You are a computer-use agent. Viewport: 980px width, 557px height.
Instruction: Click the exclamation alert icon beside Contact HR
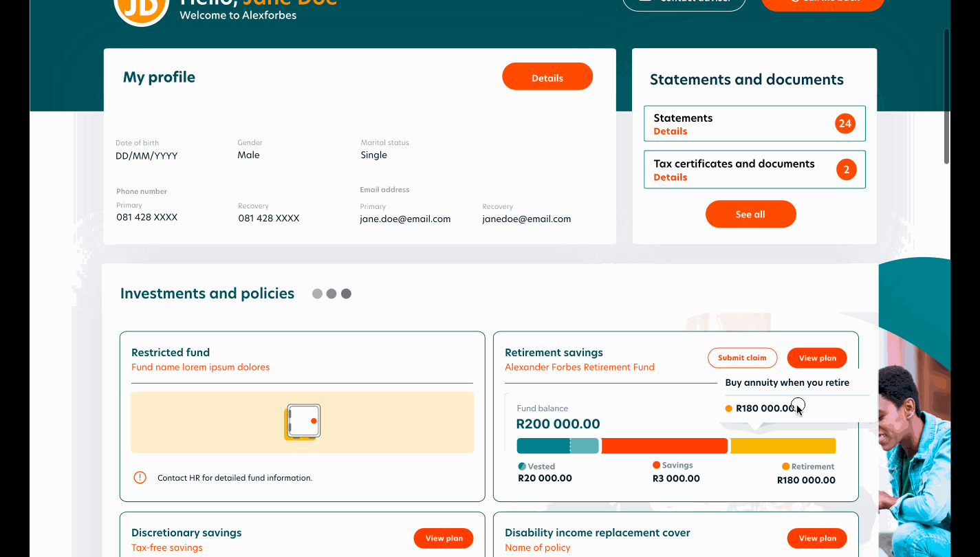tap(140, 477)
